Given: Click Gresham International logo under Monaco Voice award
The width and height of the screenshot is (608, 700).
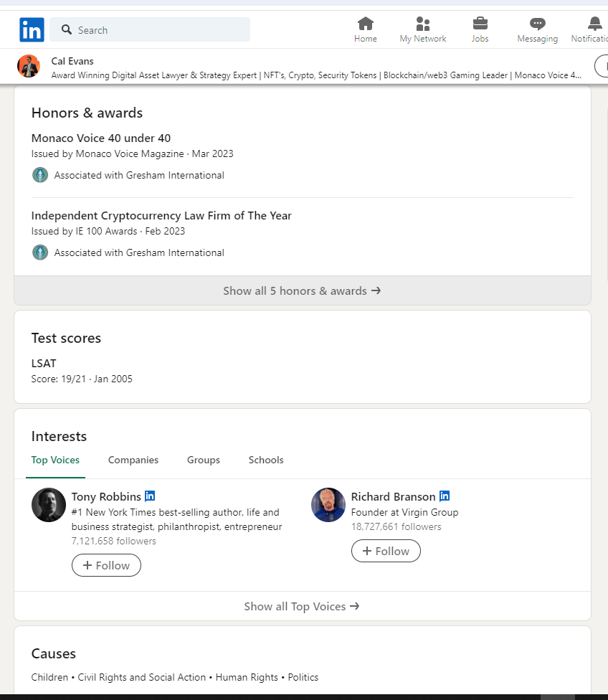Looking at the screenshot, I should pyautogui.click(x=40, y=175).
